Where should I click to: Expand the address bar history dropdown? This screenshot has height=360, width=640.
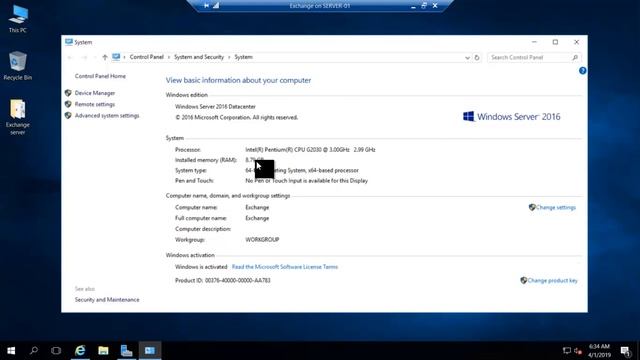(x=467, y=58)
